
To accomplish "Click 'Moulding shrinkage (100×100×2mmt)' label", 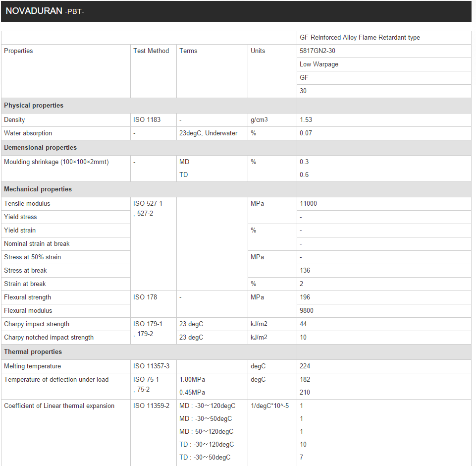I will coord(56,162).
